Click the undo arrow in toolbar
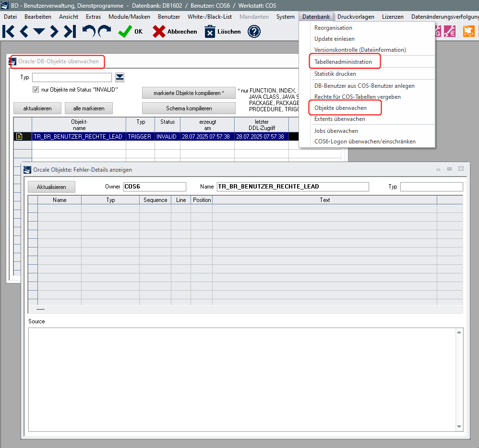 tap(88, 32)
